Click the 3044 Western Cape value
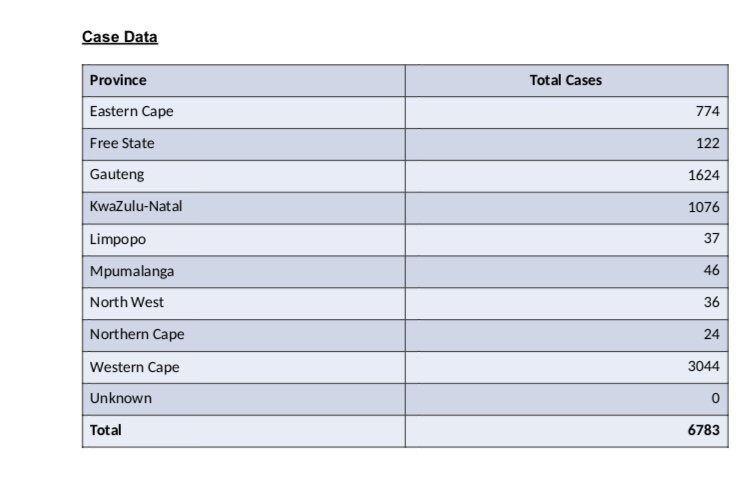 point(704,367)
